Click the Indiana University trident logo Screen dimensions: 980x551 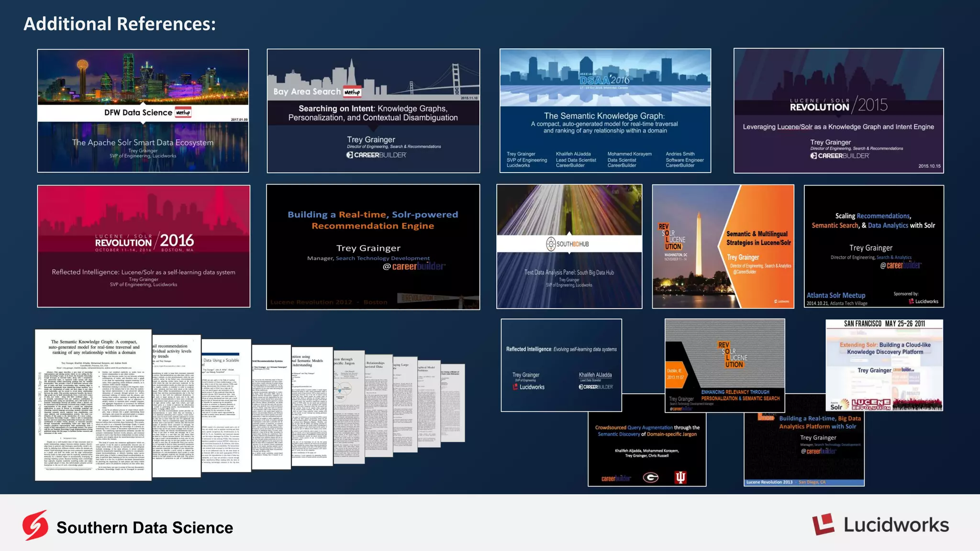tap(680, 477)
